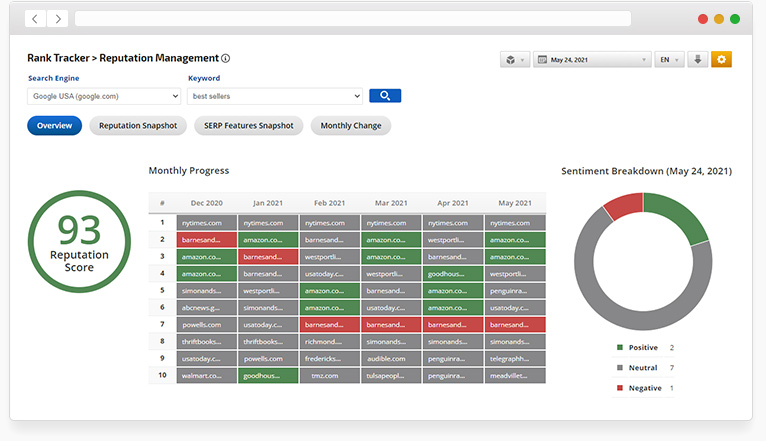Open the May 24, 2021 date dropdown
The height and width of the screenshot is (441, 766).
tap(594, 60)
